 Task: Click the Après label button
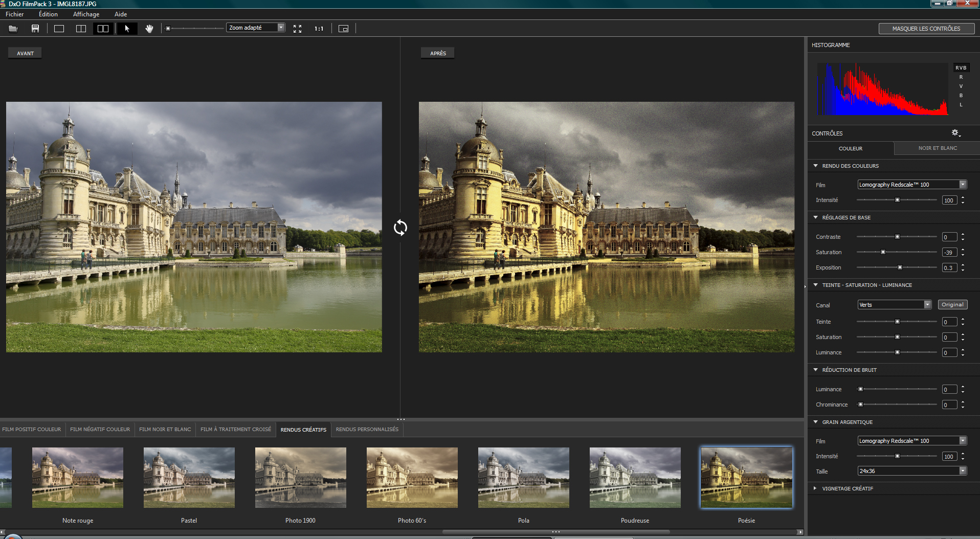[438, 53]
